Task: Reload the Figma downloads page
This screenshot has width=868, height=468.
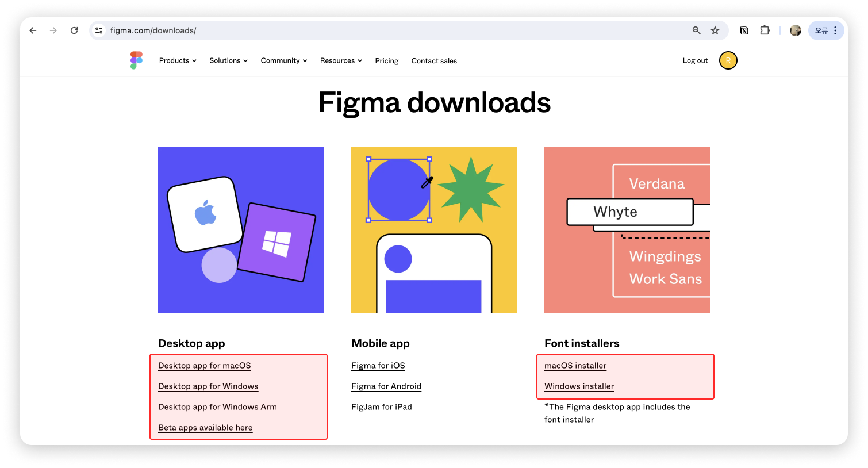Action: pyautogui.click(x=74, y=30)
